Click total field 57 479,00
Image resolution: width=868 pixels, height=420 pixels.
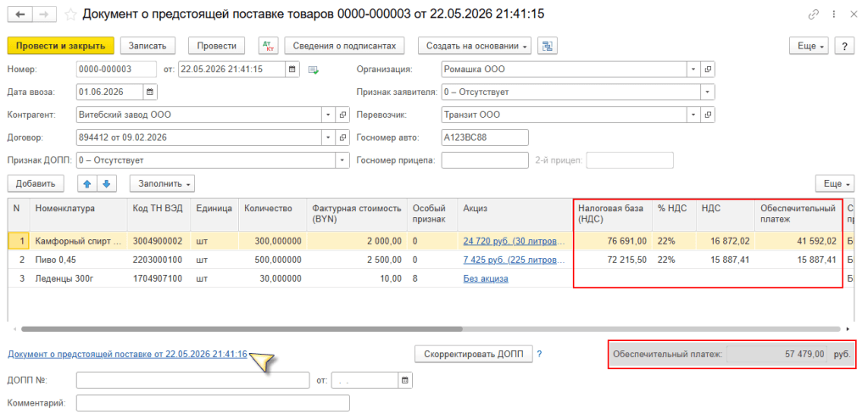pyautogui.click(x=778, y=354)
